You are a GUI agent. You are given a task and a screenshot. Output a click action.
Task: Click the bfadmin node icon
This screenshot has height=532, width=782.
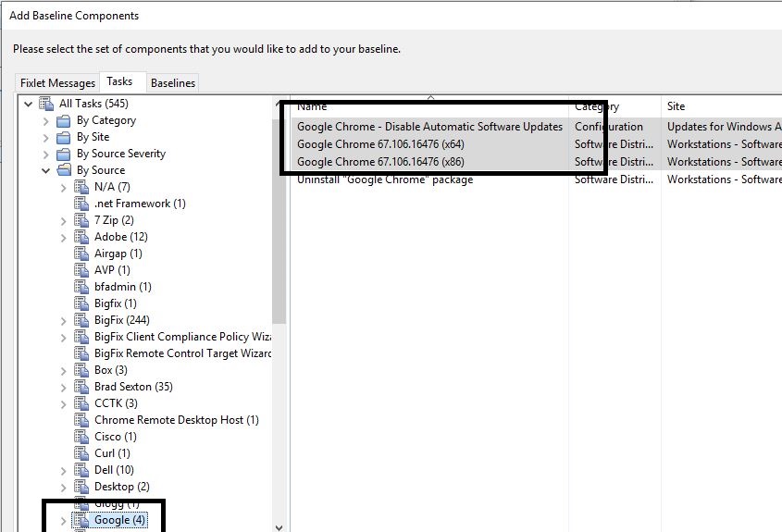(x=81, y=287)
